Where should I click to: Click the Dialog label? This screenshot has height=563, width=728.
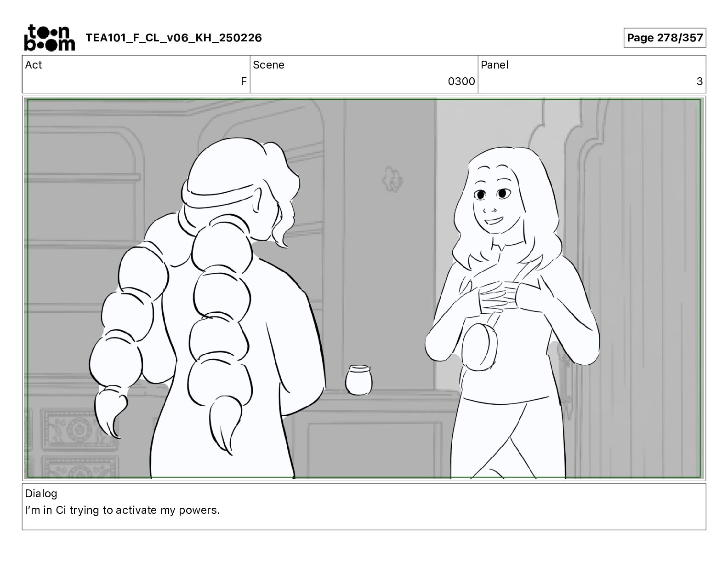41,494
